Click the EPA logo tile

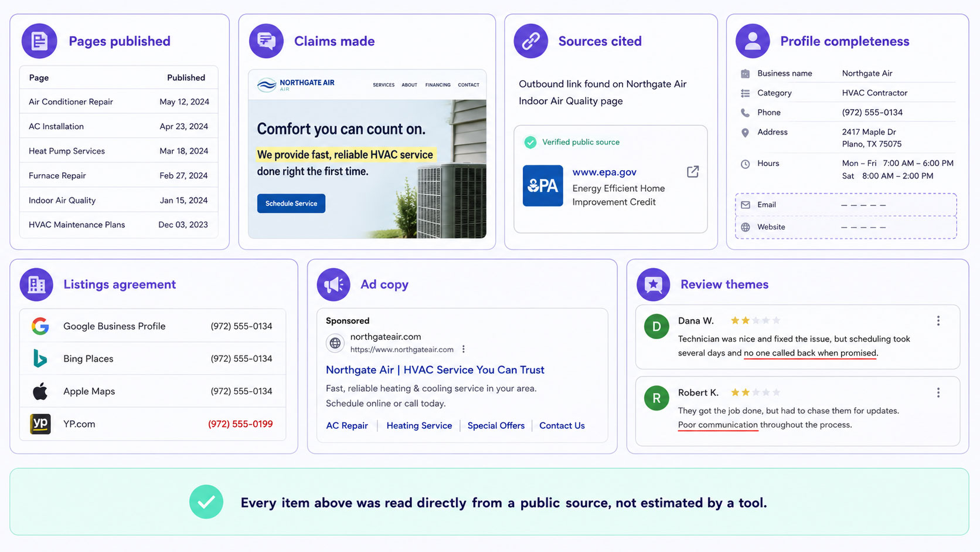[x=543, y=186]
